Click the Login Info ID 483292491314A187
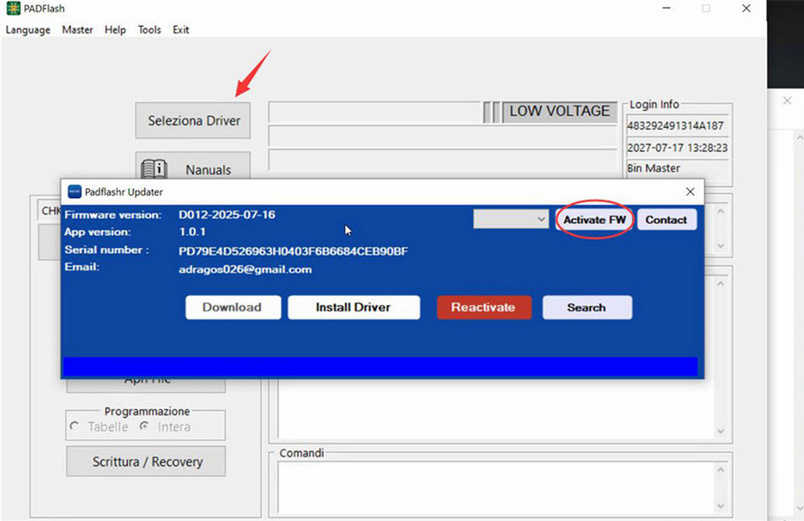The image size is (804, 521). [x=676, y=126]
